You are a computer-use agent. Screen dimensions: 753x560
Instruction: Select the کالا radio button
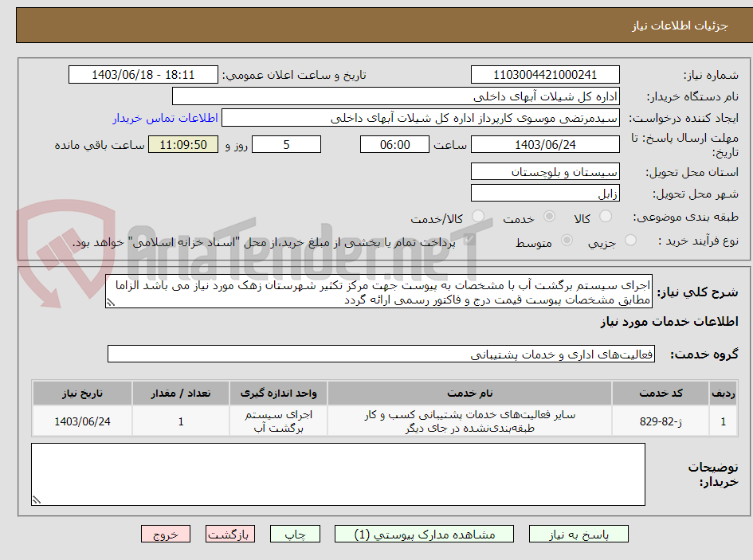pos(606,217)
